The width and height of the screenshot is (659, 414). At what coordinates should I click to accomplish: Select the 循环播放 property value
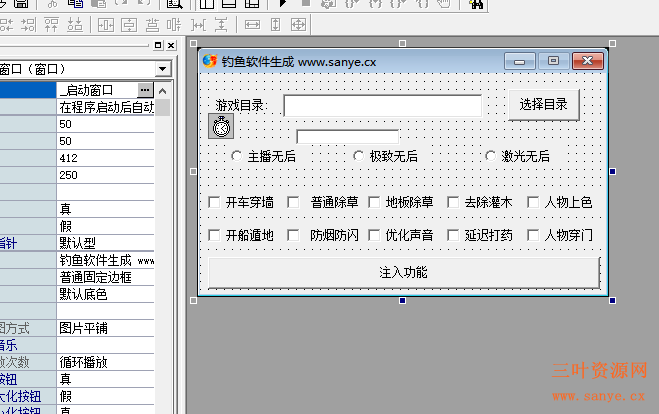click(x=105, y=362)
